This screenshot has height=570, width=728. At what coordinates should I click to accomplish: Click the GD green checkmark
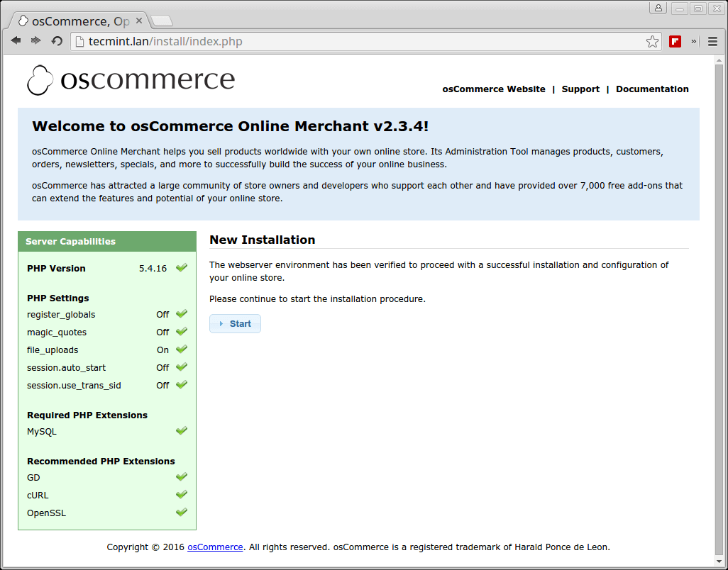(x=182, y=477)
